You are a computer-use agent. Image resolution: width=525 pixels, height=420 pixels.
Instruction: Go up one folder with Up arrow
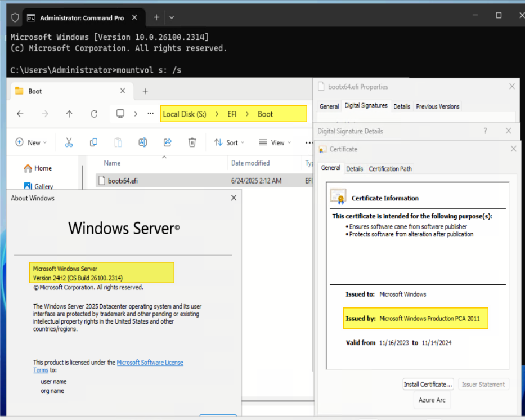[x=69, y=114]
